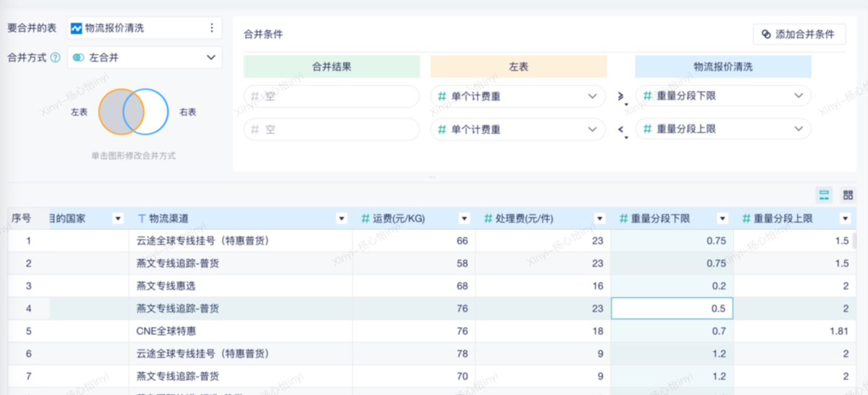The width and height of the screenshot is (868, 395).
Task: Click the Venn diagram to change merge type
Action: 133,111
